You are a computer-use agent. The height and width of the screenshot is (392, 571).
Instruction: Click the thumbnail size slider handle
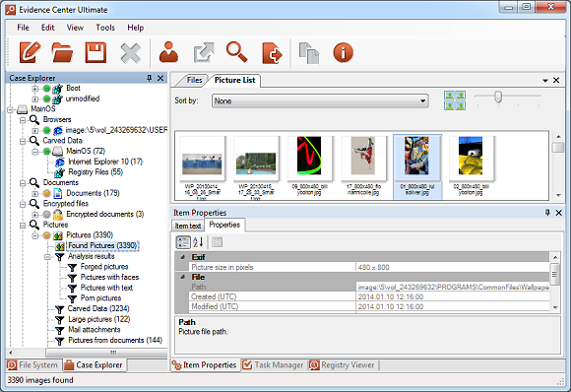coord(498,97)
